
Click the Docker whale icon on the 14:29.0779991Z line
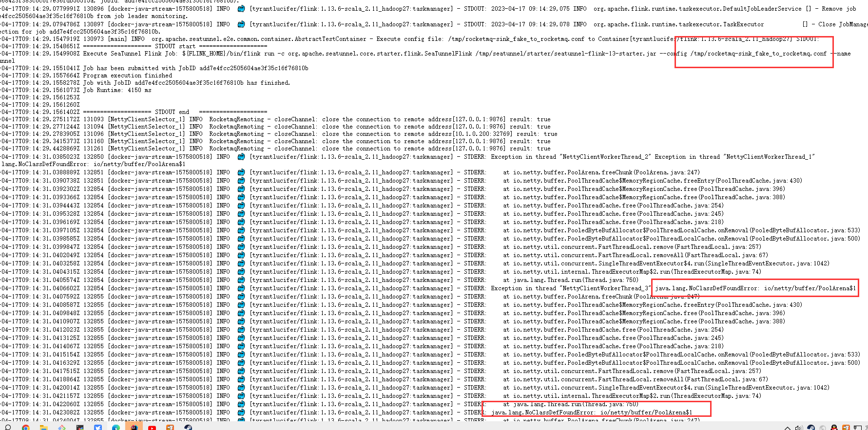coord(241,9)
